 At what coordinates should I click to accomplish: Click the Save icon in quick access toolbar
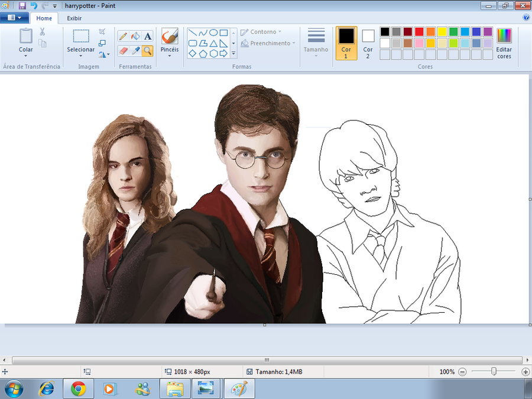tap(22, 6)
